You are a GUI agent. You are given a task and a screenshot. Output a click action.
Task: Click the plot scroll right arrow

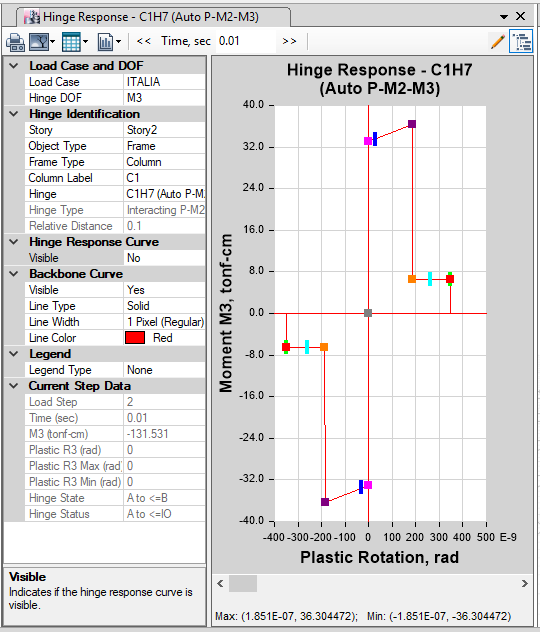[x=525, y=583]
